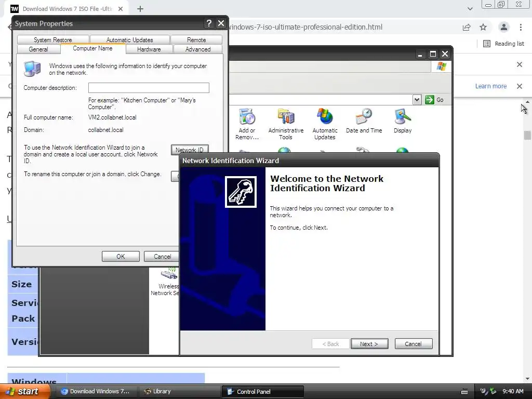Expand the Control Panel address bar dropdown
532x399 pixels.
pos(417,100)
